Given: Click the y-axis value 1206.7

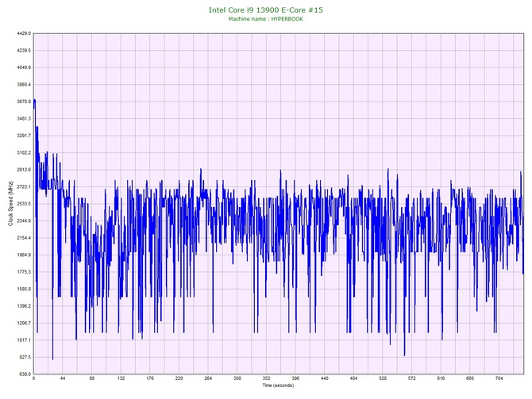Looking at the screenshot, I should click(x=24, y=323).
